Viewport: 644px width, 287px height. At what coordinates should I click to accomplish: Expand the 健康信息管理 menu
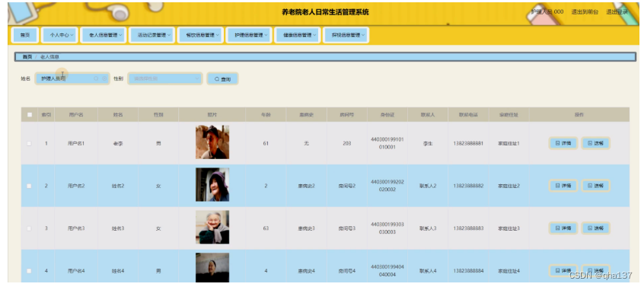point(297,35)
